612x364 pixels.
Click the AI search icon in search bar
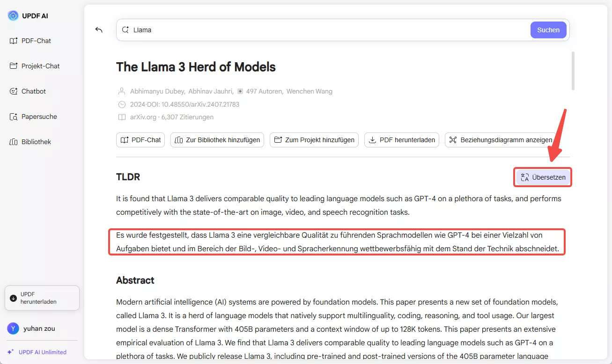125,30
